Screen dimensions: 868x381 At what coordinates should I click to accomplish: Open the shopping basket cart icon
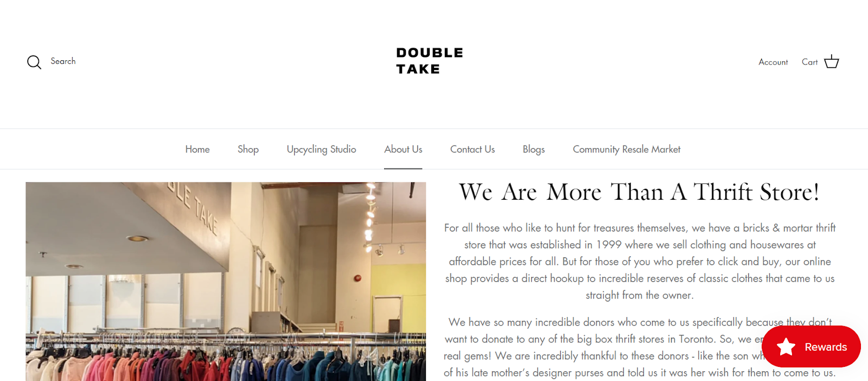point(832,62)
